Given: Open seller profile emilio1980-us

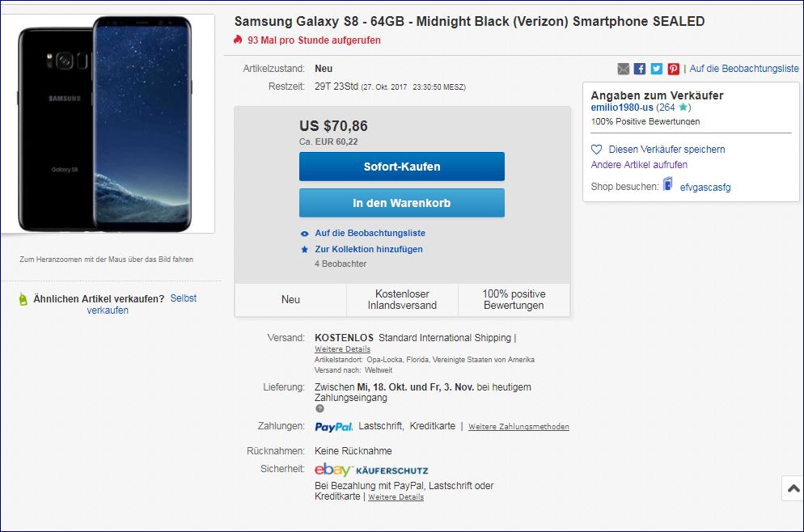Looking at the screenshot, I should click(622, 108).
